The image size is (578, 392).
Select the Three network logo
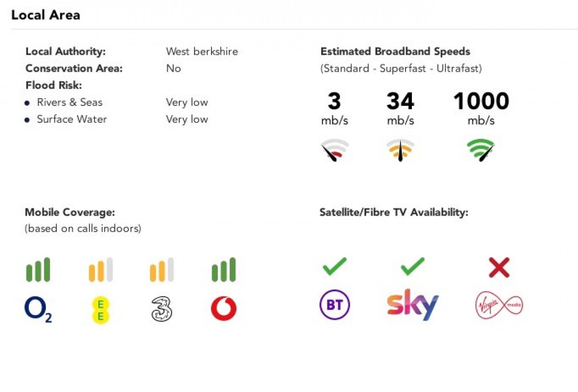point(162,309)
